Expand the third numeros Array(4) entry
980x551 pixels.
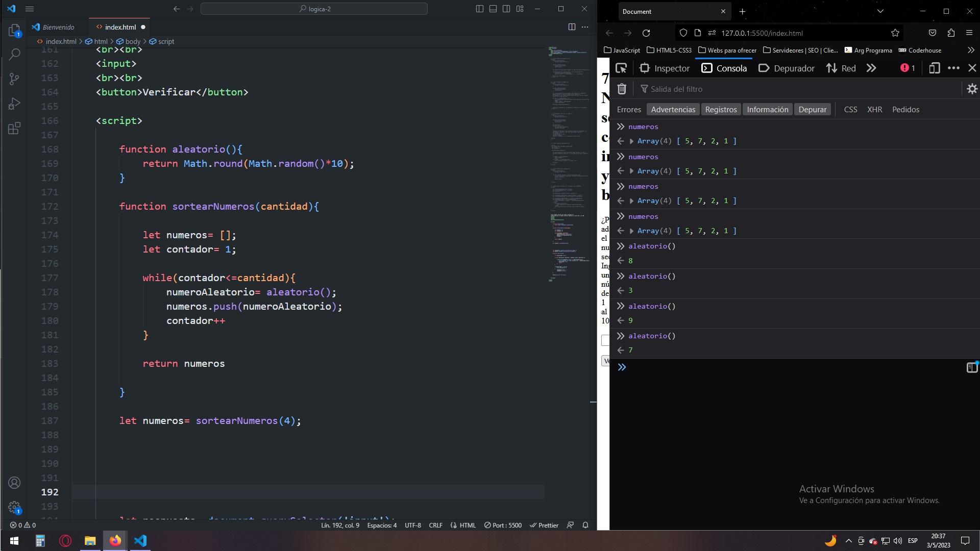pos(631,201)
